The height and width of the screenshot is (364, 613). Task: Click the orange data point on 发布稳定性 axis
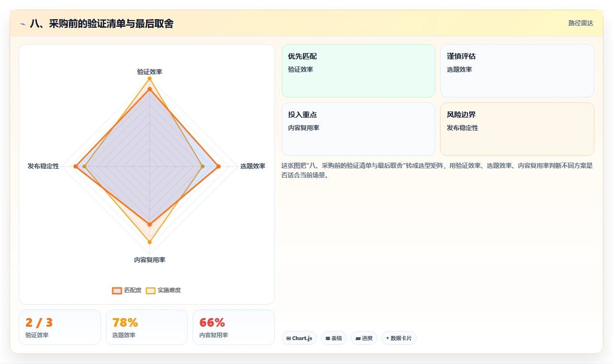[x=75, y=166]
